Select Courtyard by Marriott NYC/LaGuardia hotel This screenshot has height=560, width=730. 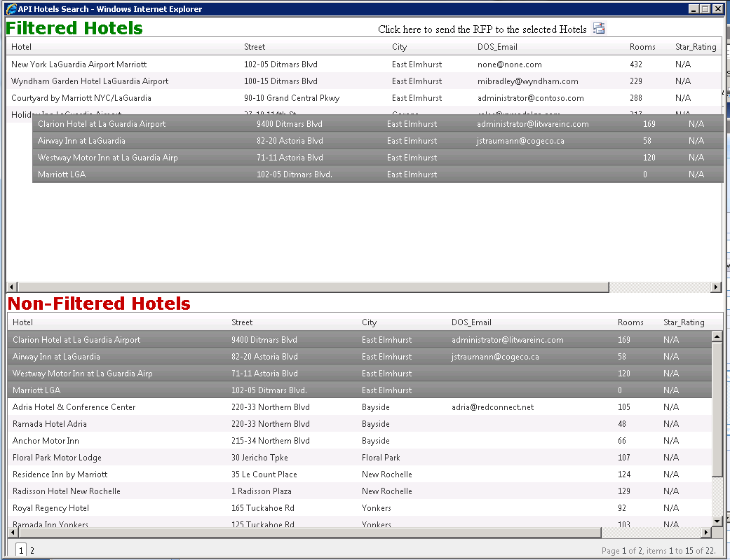[x=364, y=97]
